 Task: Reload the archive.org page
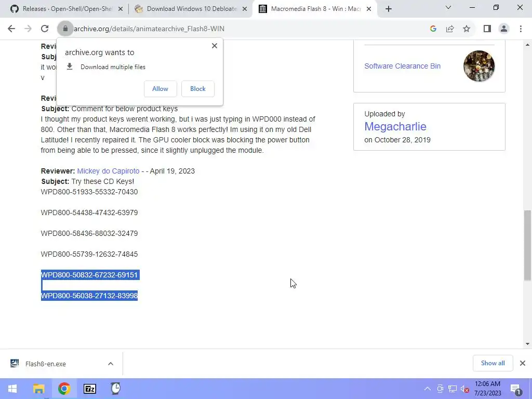click(45, 29)
